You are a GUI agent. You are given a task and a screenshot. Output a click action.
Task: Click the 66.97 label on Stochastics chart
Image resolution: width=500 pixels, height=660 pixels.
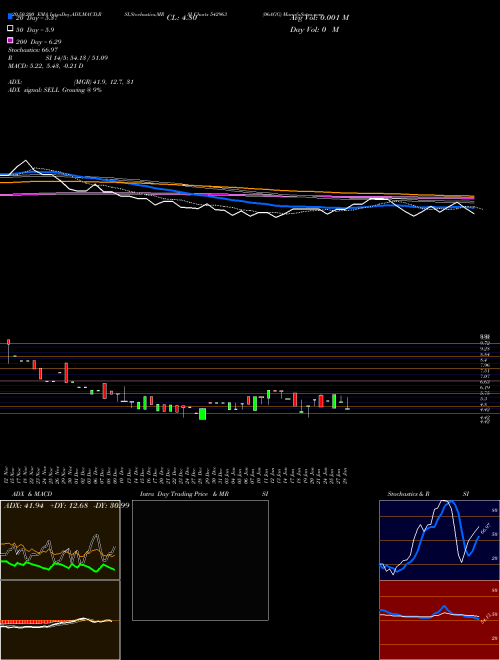point(486,527)
